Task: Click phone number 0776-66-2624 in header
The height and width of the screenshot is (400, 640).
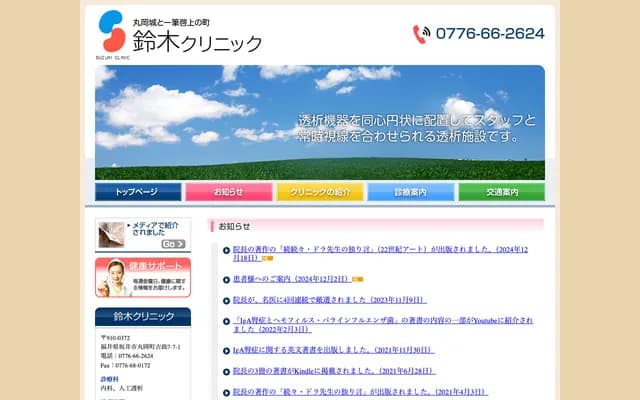Action: point(490,33)
